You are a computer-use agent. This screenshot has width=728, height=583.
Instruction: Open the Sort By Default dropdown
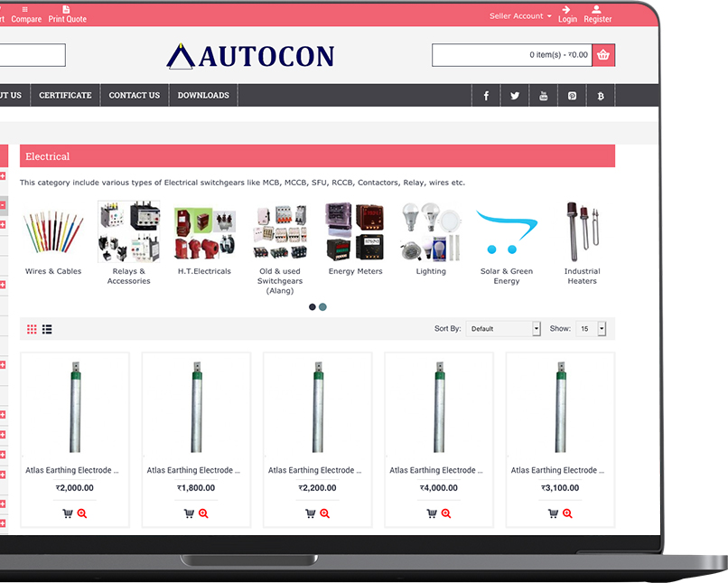pyautogui.click(x=503, y=328)
